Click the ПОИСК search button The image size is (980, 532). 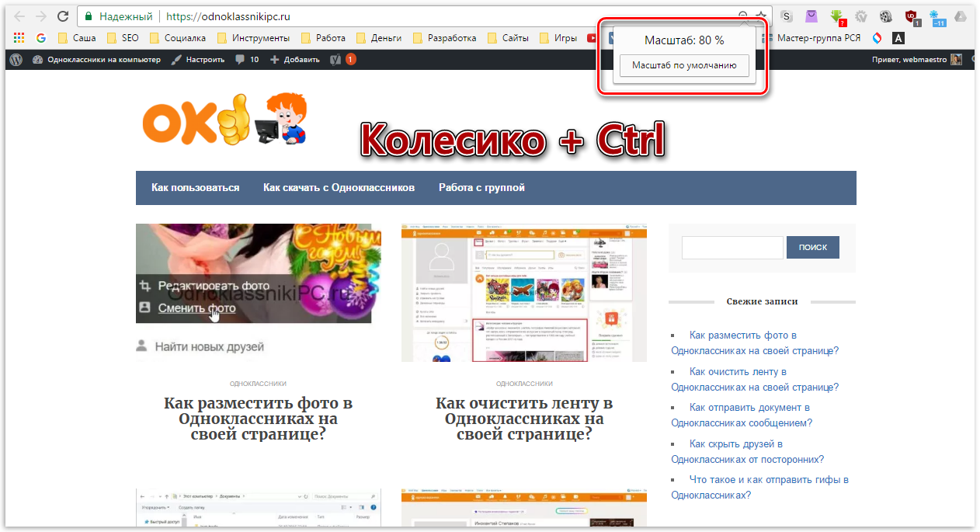click(813, 248)
